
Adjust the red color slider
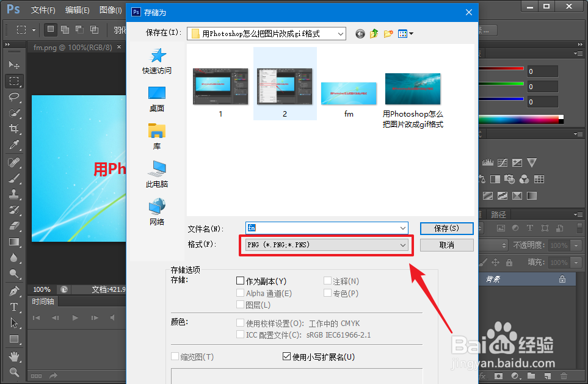pos(501,68)
